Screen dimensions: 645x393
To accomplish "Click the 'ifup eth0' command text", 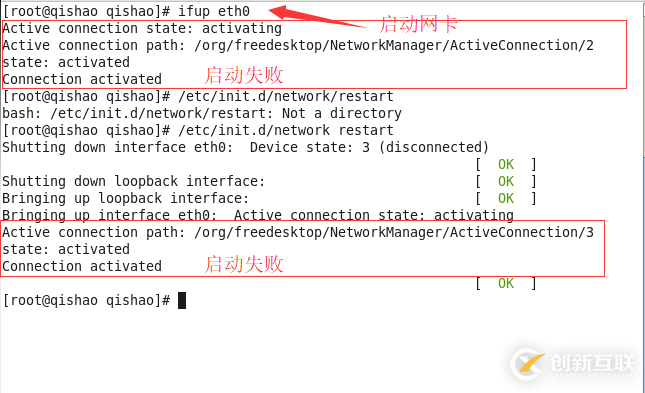I will [x=213, y=12].
